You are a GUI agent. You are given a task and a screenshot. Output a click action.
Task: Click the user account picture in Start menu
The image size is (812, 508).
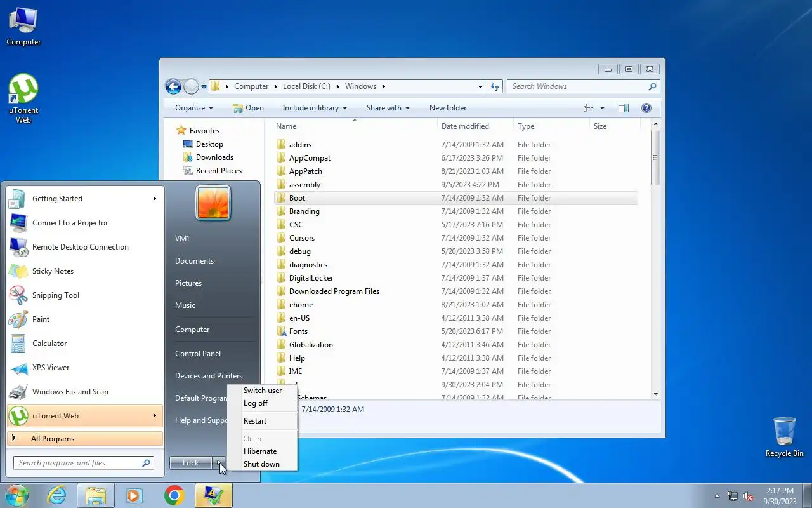[x=213, y=203]
